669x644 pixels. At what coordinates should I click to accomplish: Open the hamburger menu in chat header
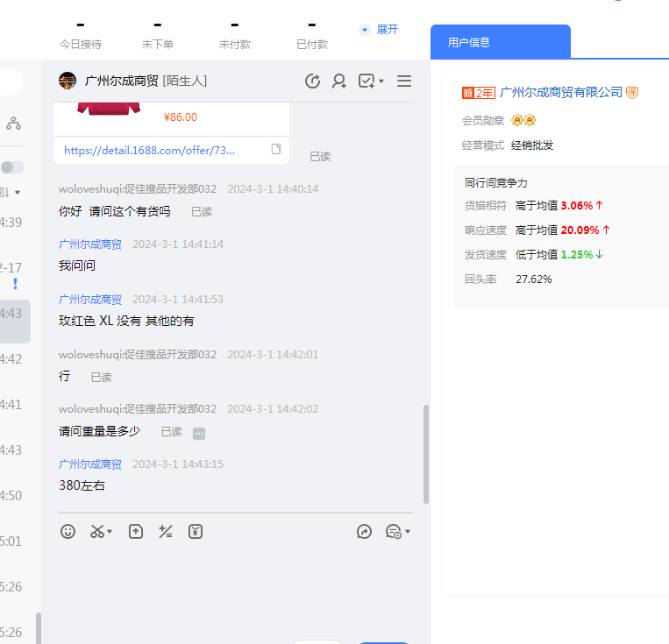[404, 81]
